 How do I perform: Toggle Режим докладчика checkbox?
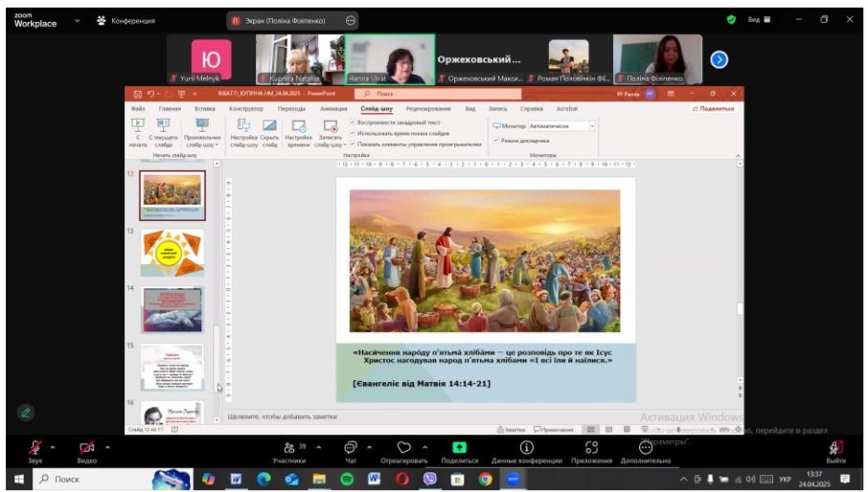point(496,141)
